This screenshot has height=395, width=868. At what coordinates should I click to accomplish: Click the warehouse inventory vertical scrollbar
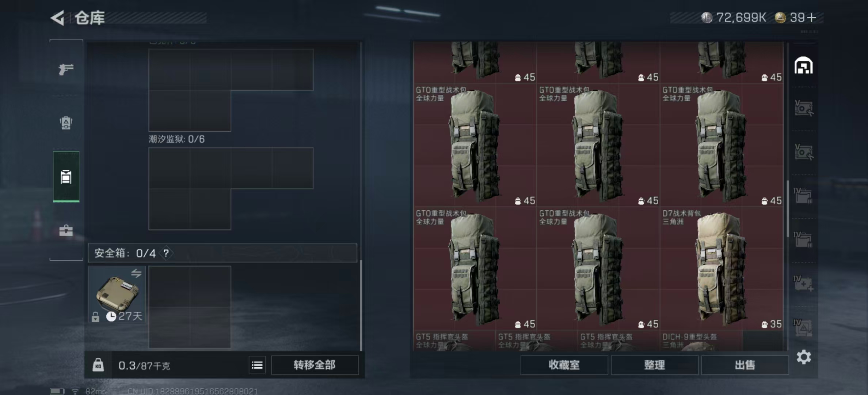point(788,208)
